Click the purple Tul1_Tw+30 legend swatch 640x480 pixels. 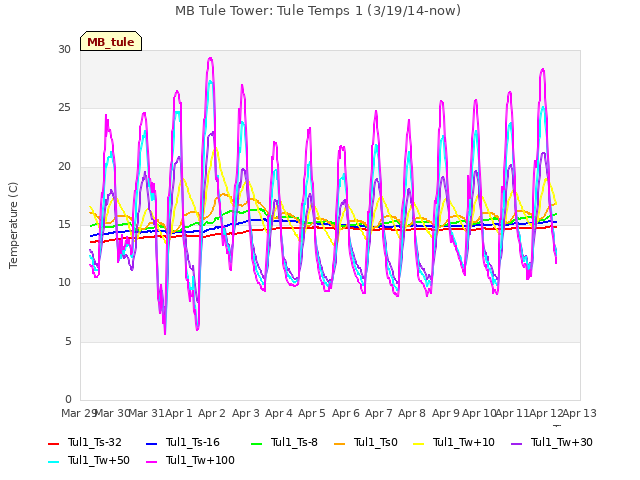pos(517,443)
